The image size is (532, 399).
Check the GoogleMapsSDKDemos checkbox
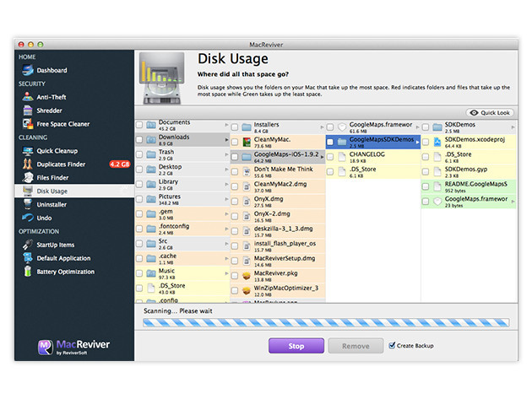pyautogui.click(x=330, y=142)
